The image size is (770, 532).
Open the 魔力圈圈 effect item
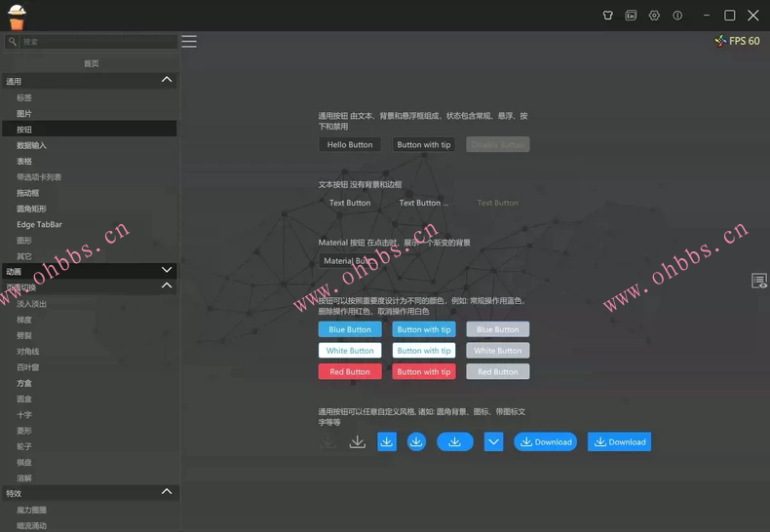pos(90,510)
